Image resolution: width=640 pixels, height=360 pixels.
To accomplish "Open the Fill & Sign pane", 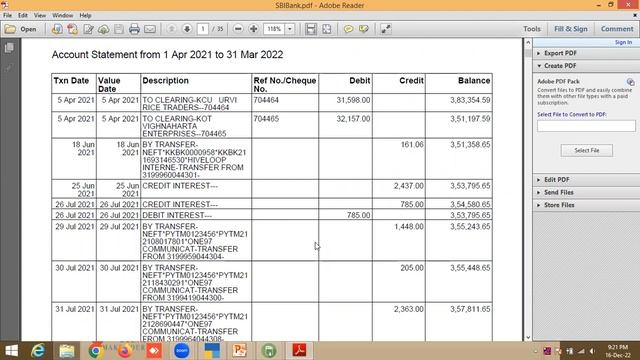I will (x=571, y=29).
